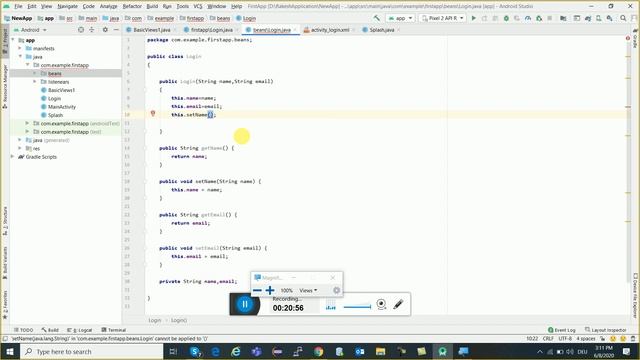Click the webcam icon on the recorder bar
Screen dimensions: 640x360
381,304
